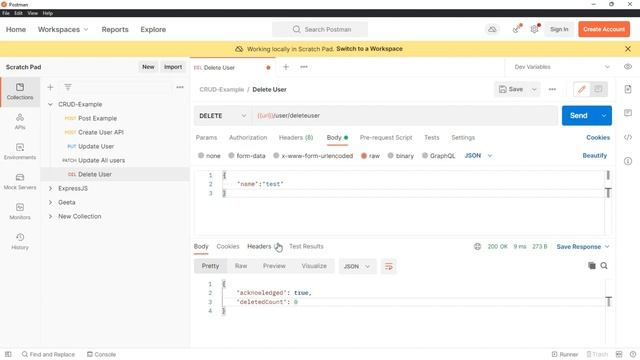Image resolution: width=640 pixels, height=360 pixels.
Task: Open the code snippet icon in right sidebar
Action: (x=628, y=137)
